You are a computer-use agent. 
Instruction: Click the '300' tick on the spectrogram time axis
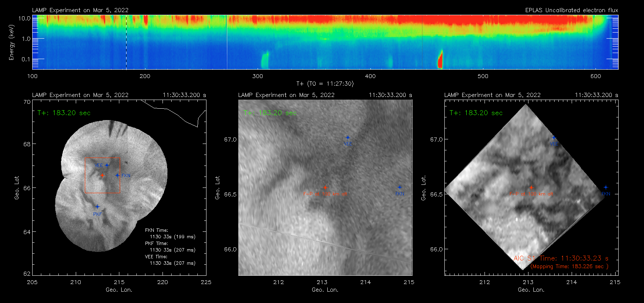point(258,76)
